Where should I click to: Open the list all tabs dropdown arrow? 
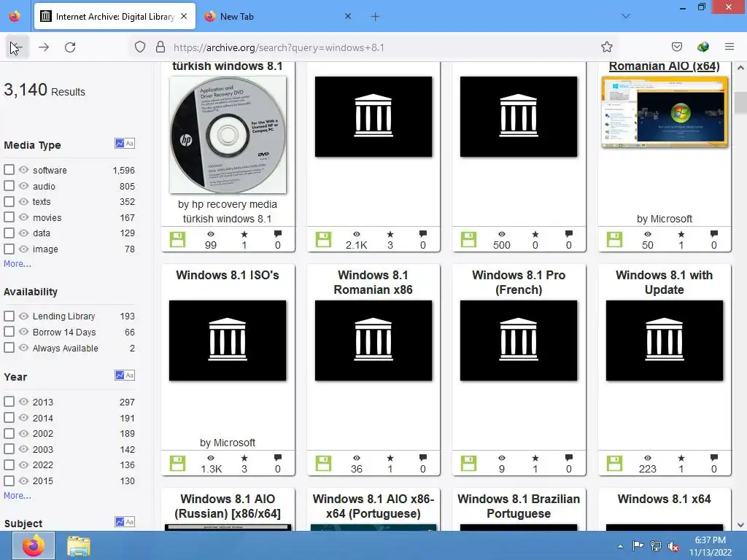click(625, 16)
